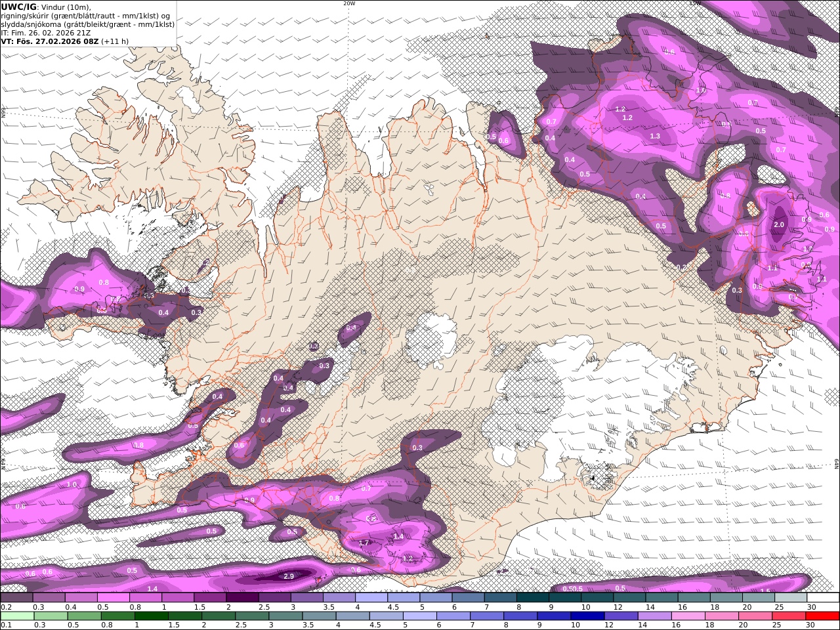Click the bottom-row 0.8 legend label
840x630 pixels.
point(107,625)
